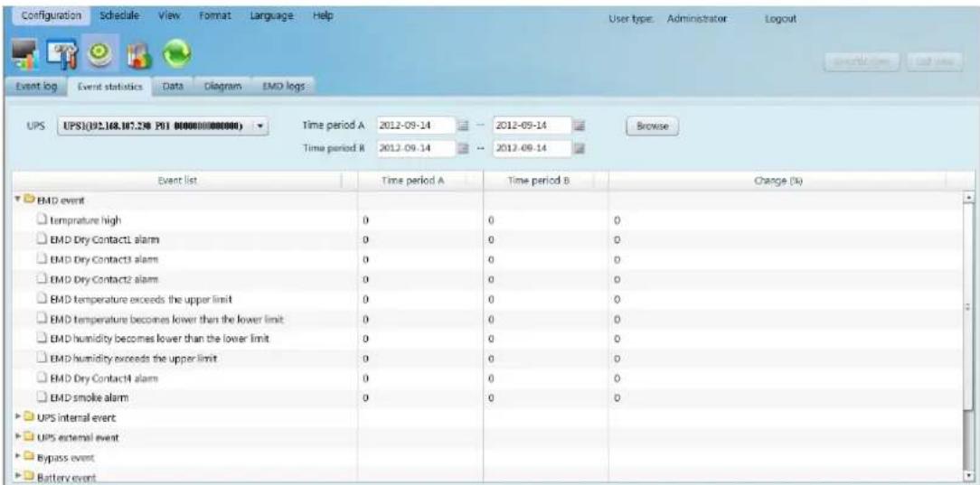Switch to the Diagram tab
The height and width of the screenshot is (485, 980).
tap(221, 88)
